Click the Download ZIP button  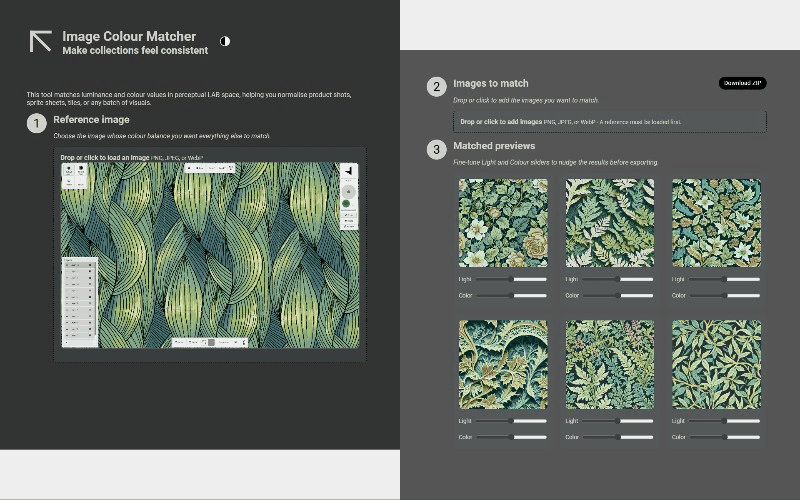point(742,83)
